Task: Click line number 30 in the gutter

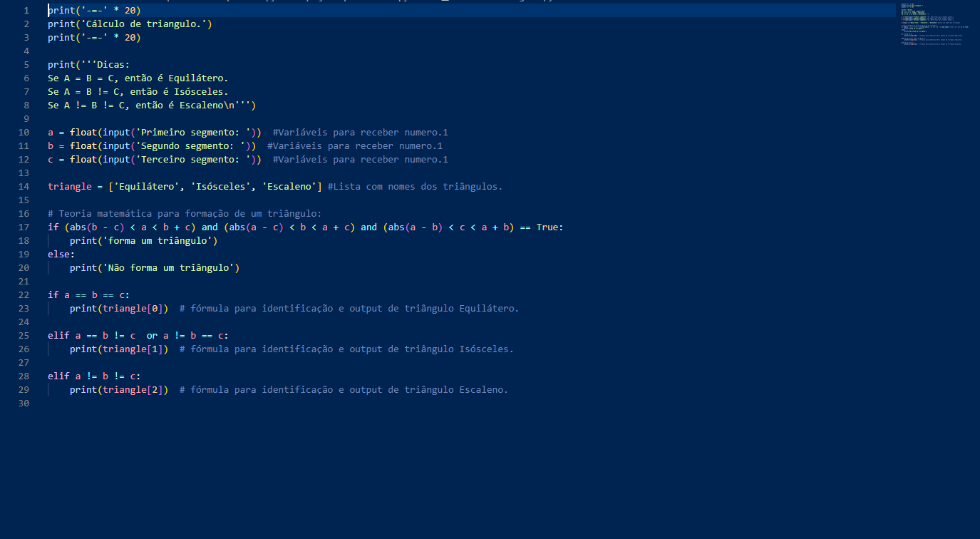Action: coord(24,404)
